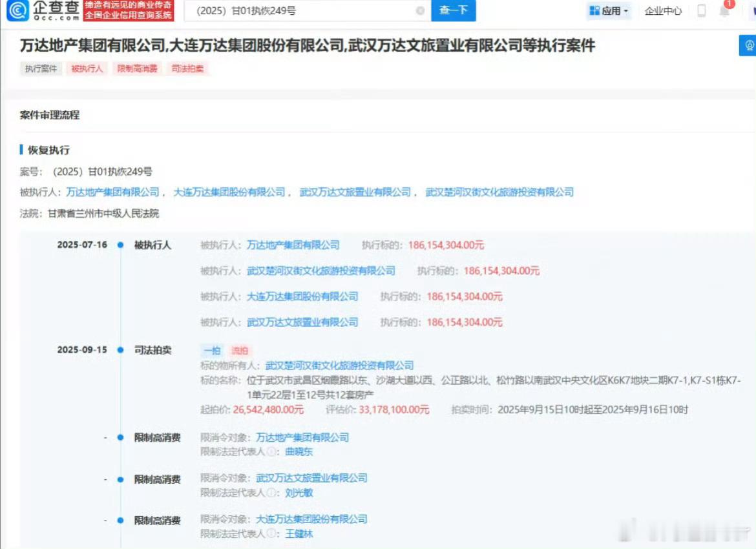Expand the 应用 dropdown menu
This screenshot has height=549, width=756.
(x=609, y=10)
